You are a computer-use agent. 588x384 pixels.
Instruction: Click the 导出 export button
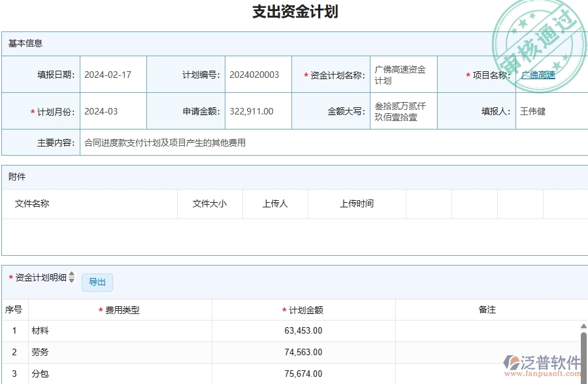point(97,282)
